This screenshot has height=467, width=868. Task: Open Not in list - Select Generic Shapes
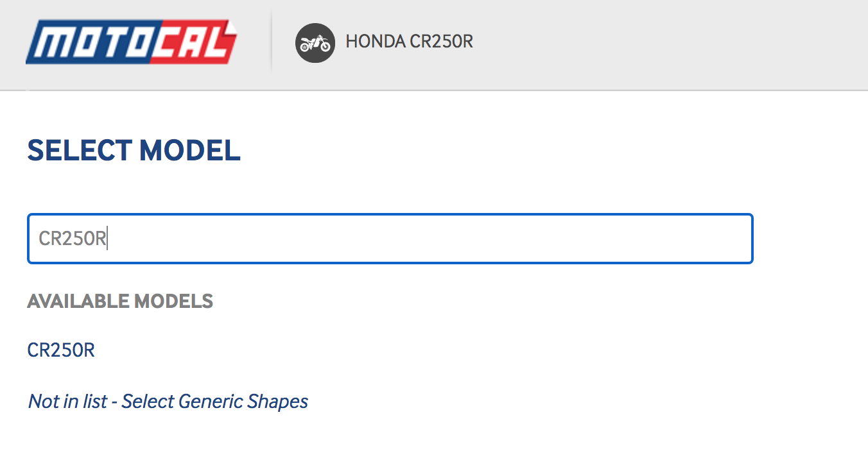(x=168, y=402)
